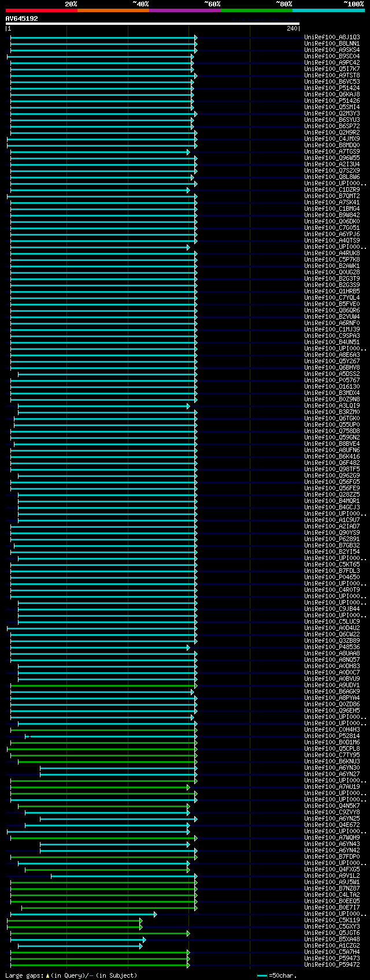Screen dimensions: 370x980
Task: Open hit UniRef100_C1DZR9
Action: (332, 190)
